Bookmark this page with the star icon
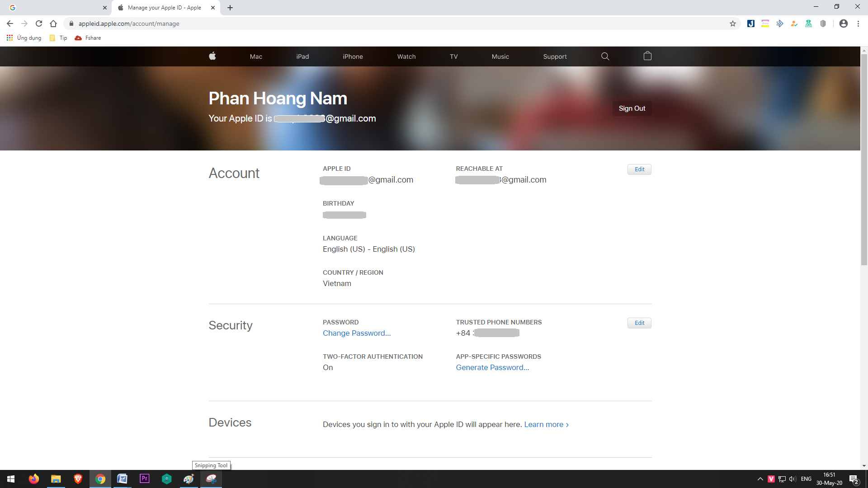 [733, 23]
